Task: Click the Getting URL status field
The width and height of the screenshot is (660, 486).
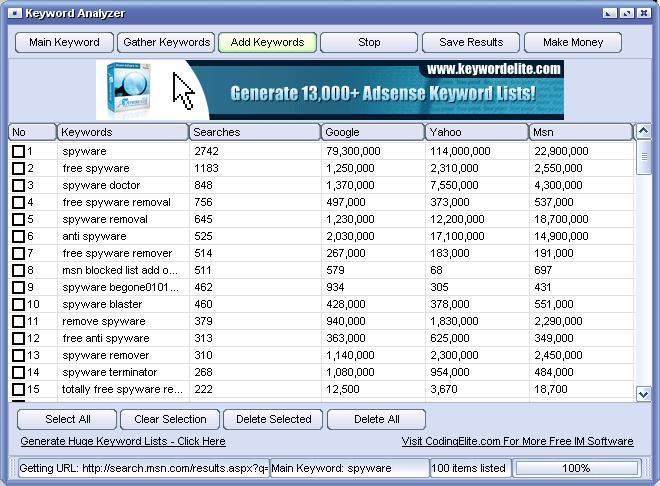Action: 144,468
